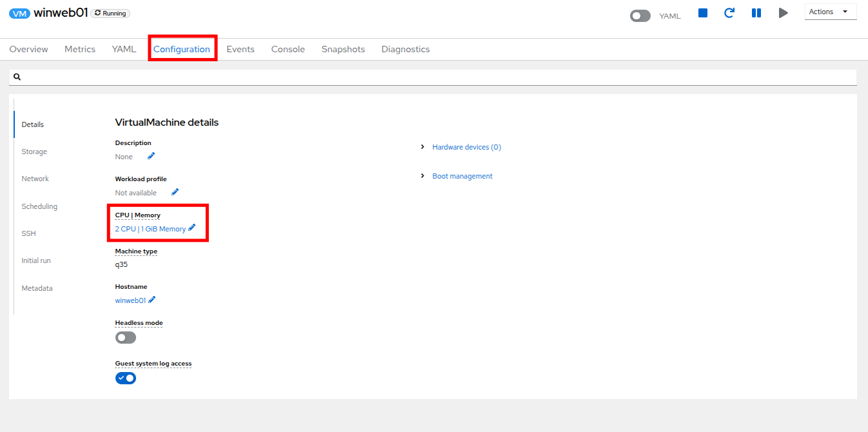Screen dimensions: 868x432
Task: Click the Stop VM square icon
Action: [x=703, y=13]
